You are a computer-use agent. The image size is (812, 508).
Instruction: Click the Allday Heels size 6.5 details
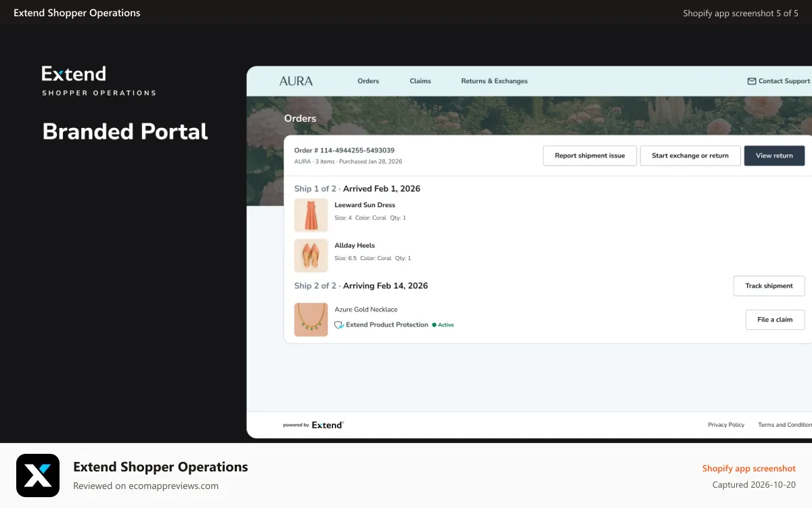pos(373,259)
